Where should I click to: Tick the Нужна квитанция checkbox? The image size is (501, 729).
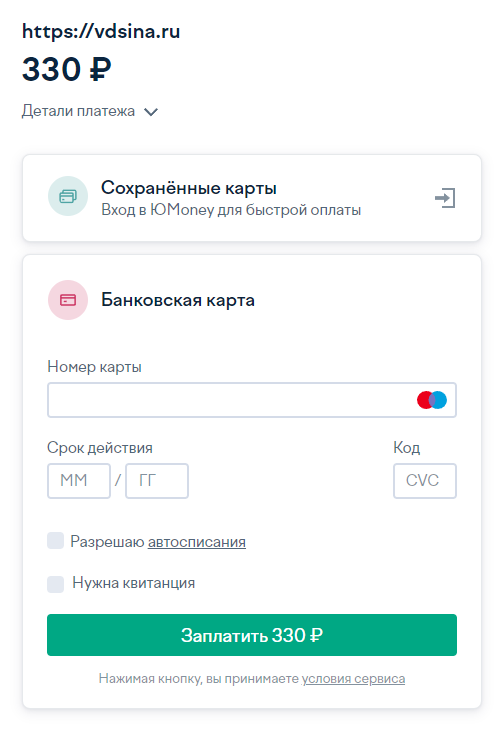[x=55, y=584]
